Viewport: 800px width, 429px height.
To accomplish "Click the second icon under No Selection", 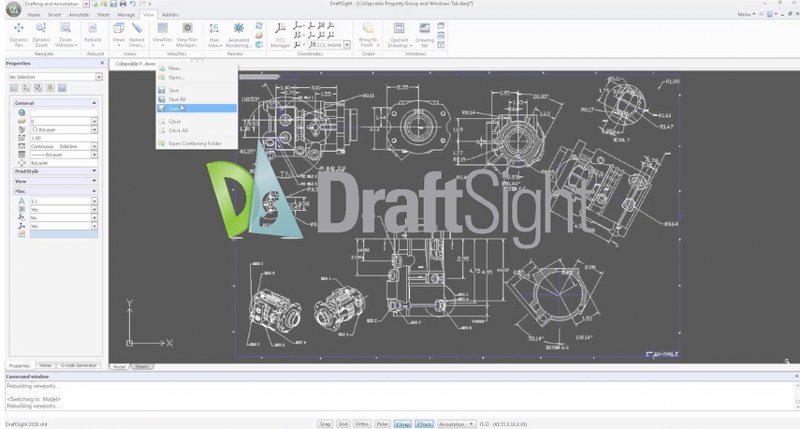I will tap(26, 88).
